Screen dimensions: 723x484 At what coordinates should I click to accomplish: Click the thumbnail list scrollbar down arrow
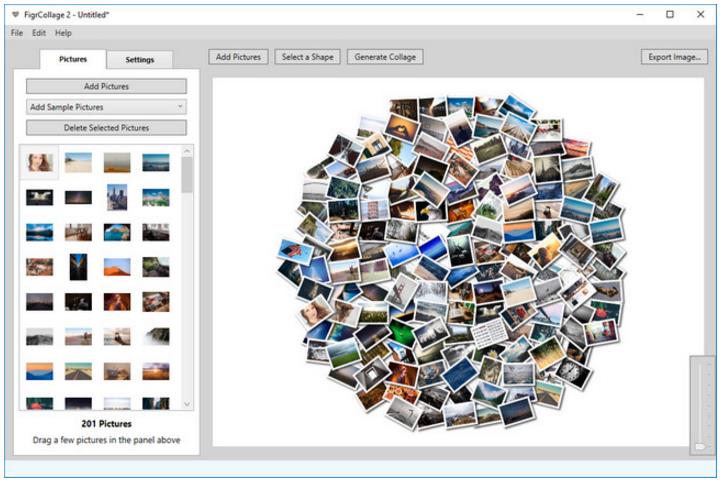[187, 403]
